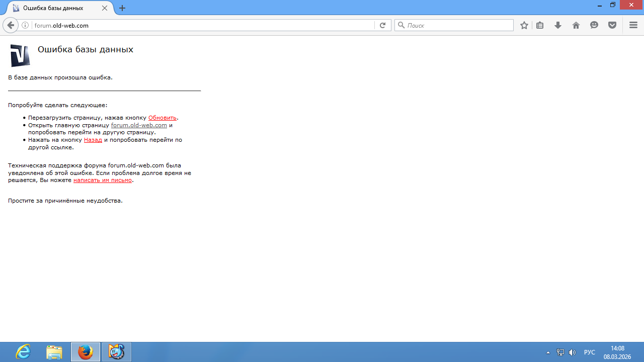Open a new tab with plus button
Image resolution: width=644 pixels, height=362 pixels.
click(x=122, y=8)
